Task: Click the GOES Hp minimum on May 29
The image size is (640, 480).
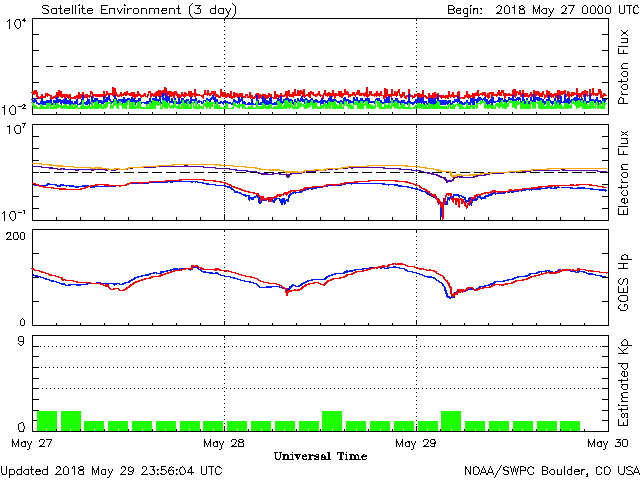Action: point(450,296)
